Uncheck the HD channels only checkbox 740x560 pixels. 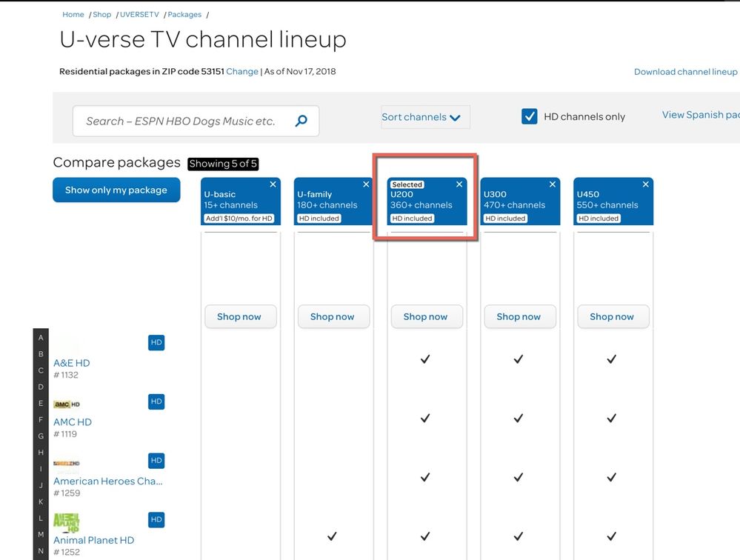click(529, 116)
